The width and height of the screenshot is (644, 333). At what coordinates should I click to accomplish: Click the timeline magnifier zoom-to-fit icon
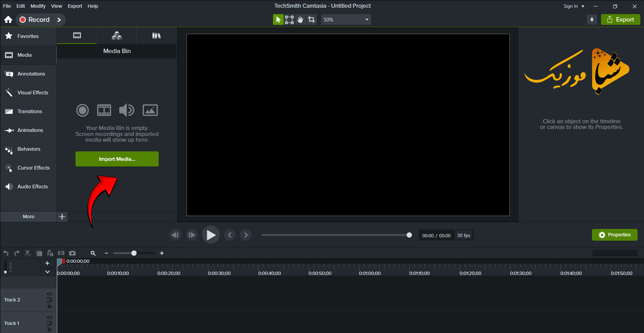[93, 253]
